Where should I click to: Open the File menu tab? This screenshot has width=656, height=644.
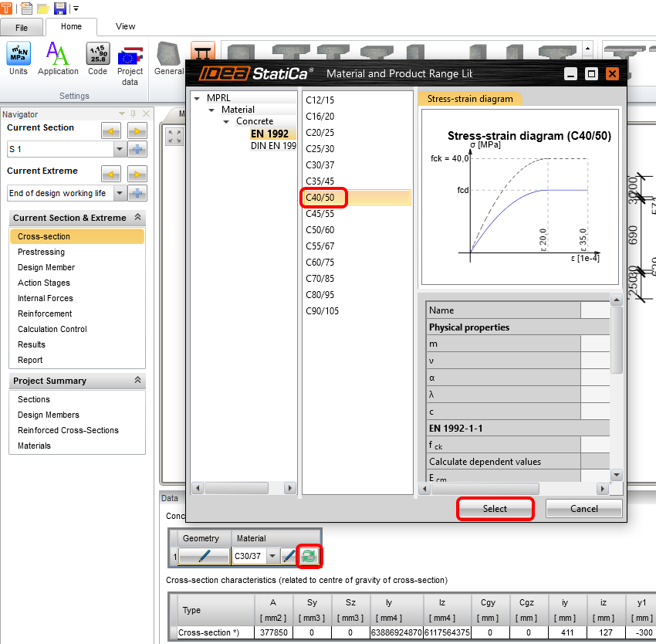[22, 28]
